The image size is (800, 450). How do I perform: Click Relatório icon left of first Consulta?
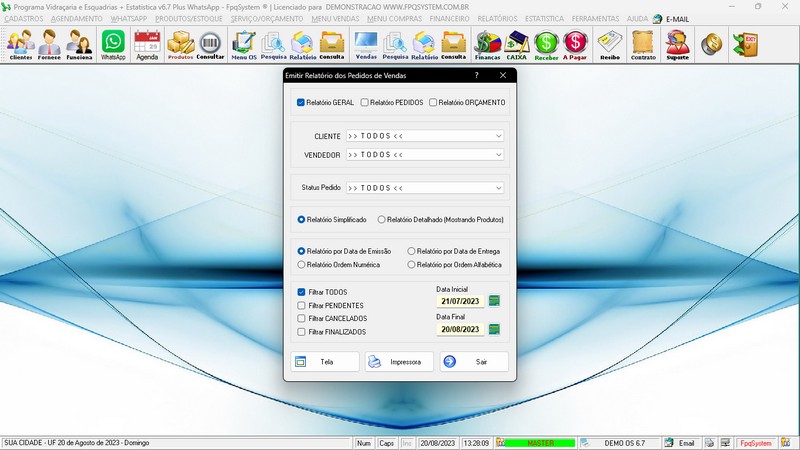point(303,45)
